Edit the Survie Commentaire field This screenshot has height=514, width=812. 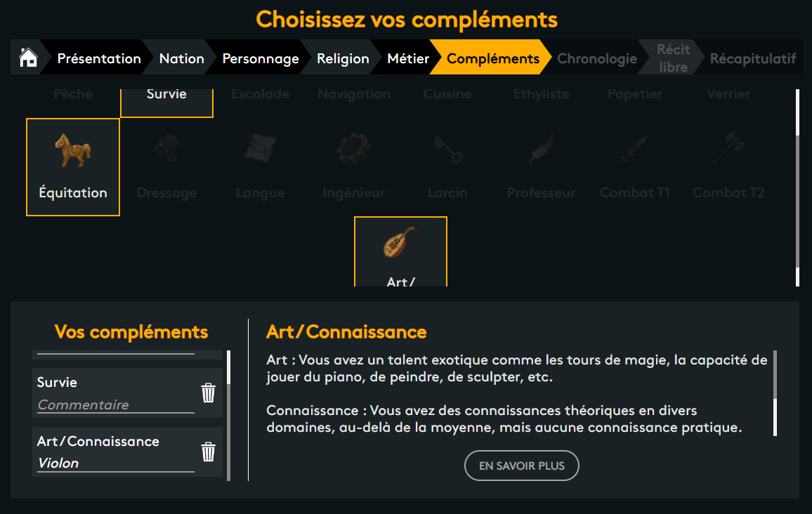pyautogui.click(x=115, y=404)
